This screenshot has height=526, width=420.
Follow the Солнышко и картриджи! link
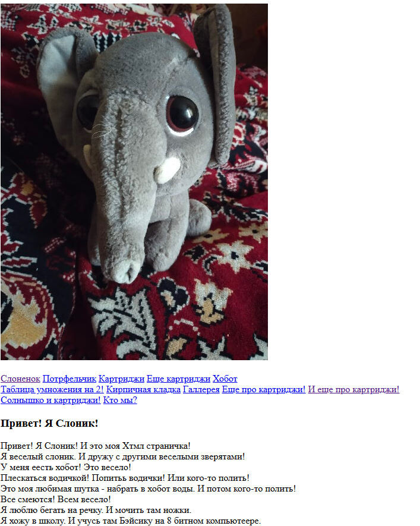tap(50, 400)
